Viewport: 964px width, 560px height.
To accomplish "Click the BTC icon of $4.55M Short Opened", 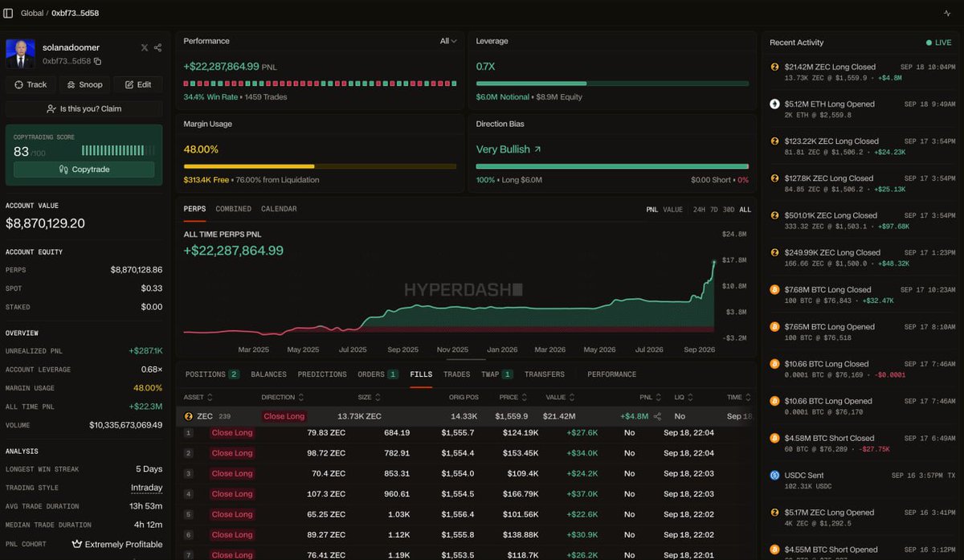I will point(775,550).
